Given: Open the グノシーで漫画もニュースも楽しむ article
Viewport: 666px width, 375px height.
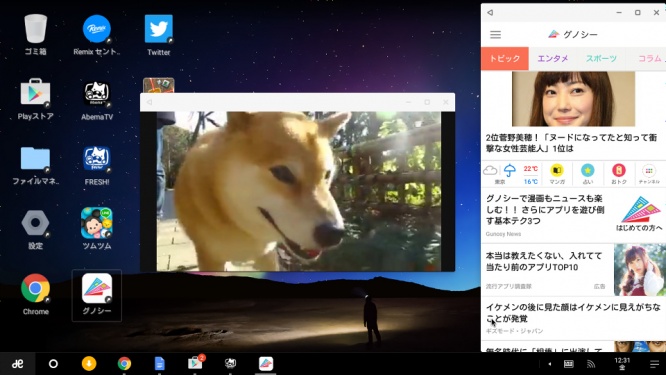Looking at the screenshot, I should point(545,210).
